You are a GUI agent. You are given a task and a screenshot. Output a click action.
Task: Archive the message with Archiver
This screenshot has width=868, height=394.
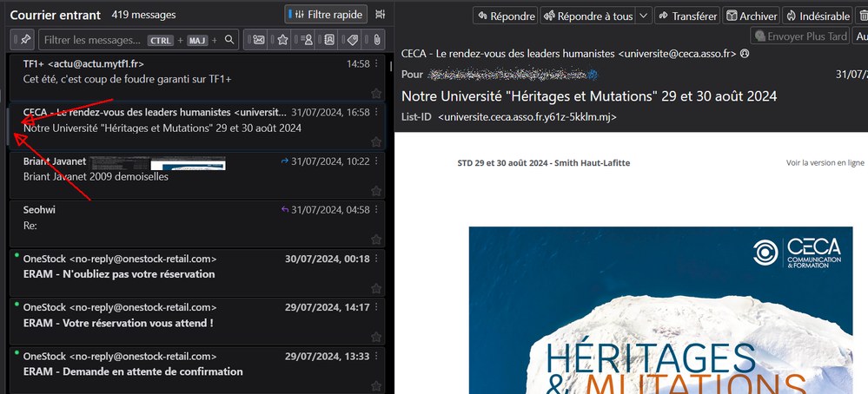pyautogui.click(x=752, y=16)
